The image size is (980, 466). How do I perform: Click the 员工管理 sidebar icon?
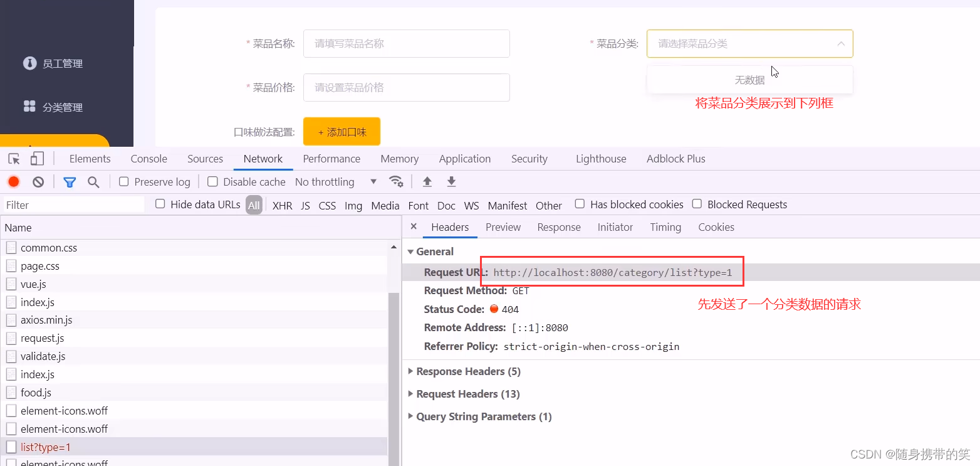point(29,63)
